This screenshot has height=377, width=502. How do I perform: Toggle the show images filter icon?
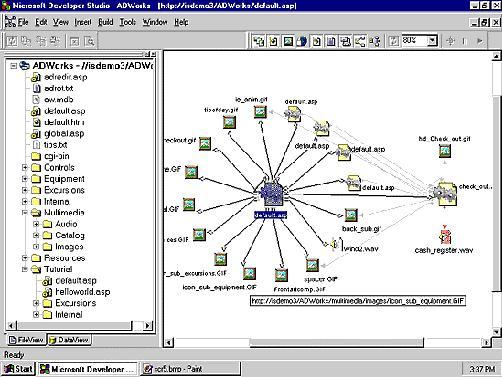(288, 41)
